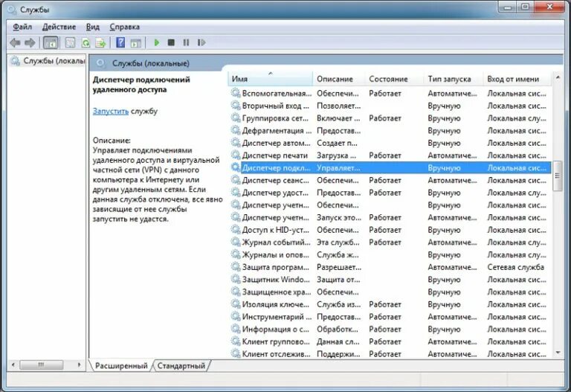Sort by the Описание column header
This screenshot has height=392, width=571.
[339, 79]
